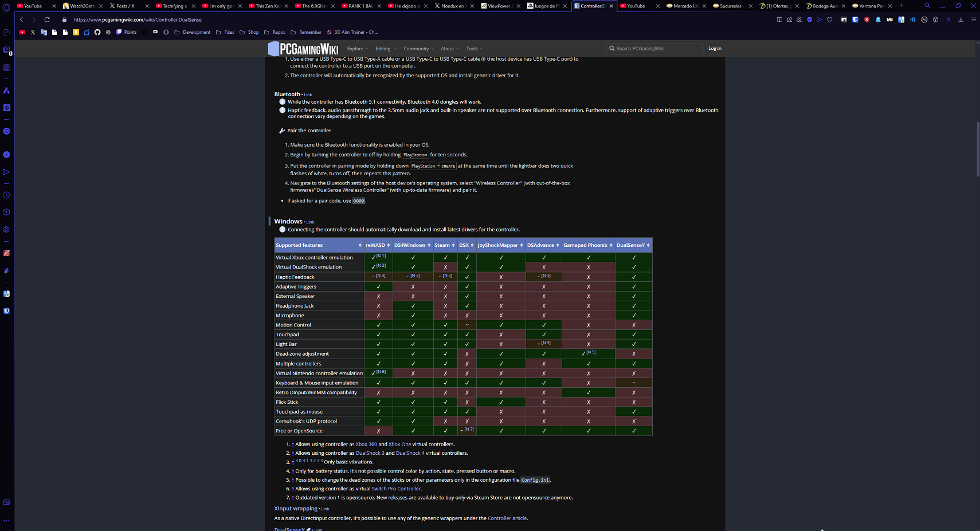Close the Controller:DualSense tab

click(611, 6)
